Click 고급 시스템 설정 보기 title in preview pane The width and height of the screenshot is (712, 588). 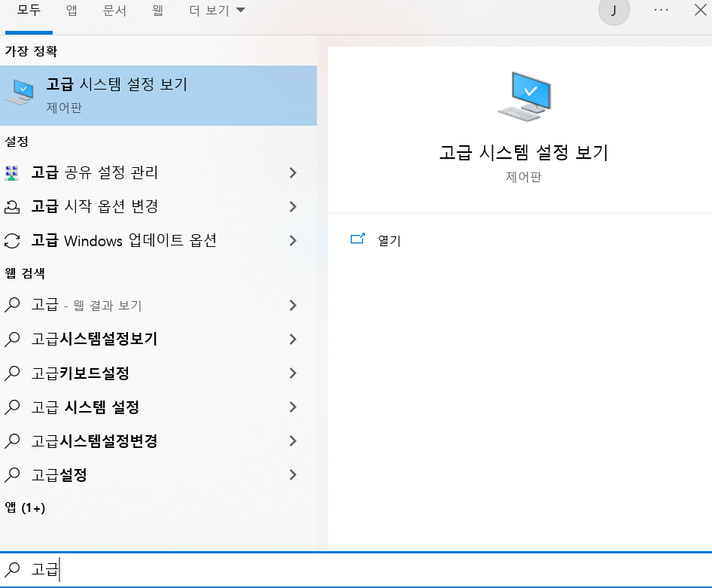524,152
